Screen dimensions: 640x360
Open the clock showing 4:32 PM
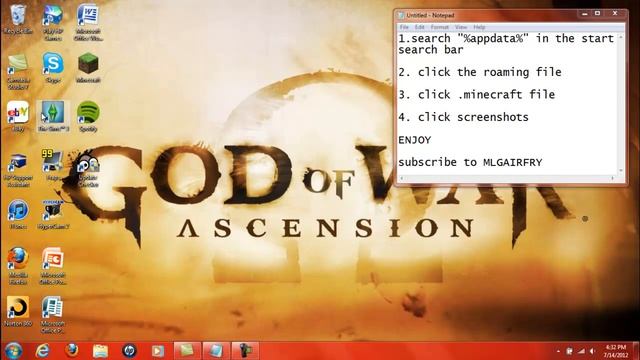tap(616, 351)
